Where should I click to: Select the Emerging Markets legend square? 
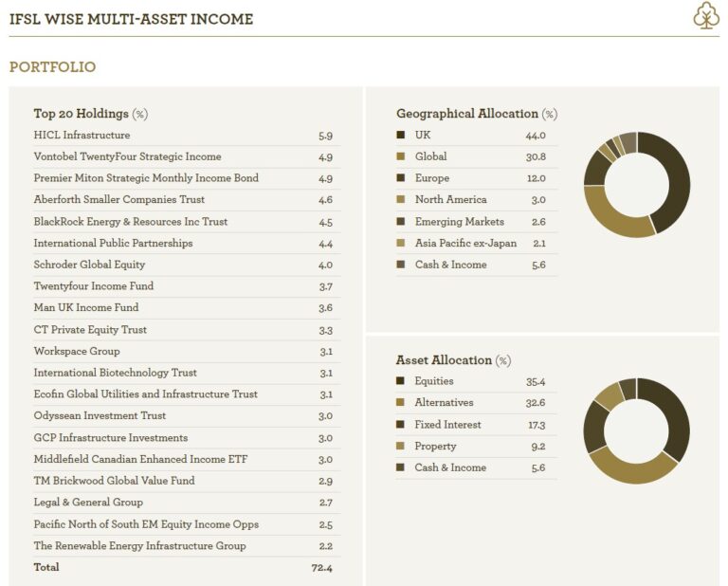[401, 222]
